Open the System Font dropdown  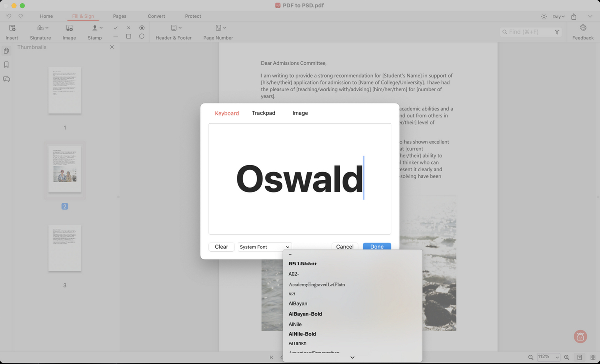265,246
